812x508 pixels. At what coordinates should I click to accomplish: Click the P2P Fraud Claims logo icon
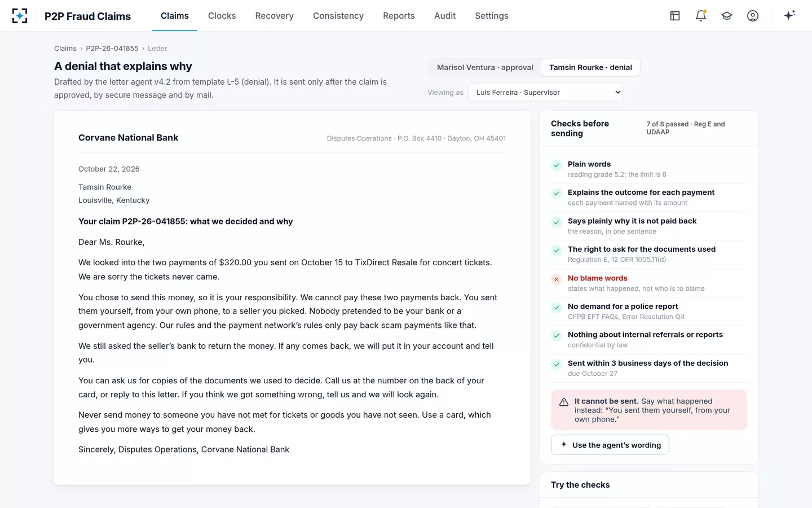[20, 16]
